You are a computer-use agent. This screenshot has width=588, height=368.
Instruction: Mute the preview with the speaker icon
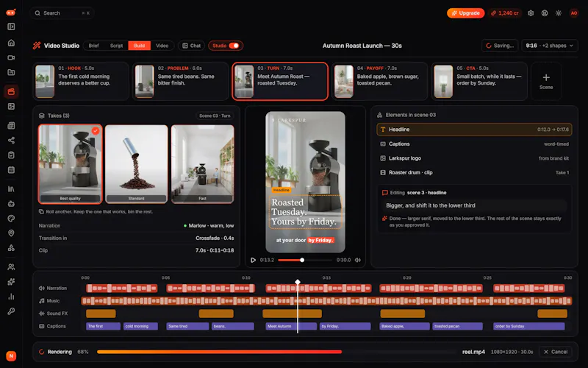click(358, 260)
